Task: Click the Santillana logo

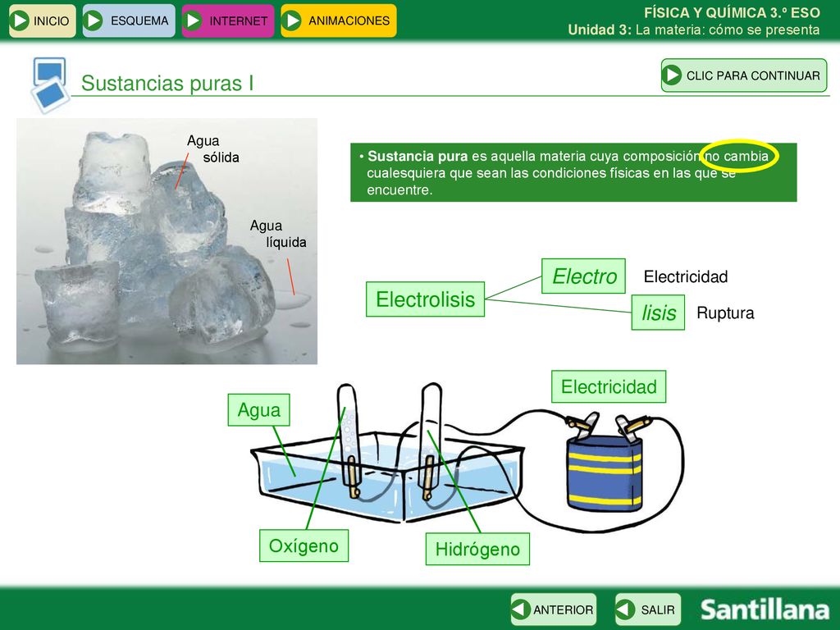Action: tap(765, 609)
